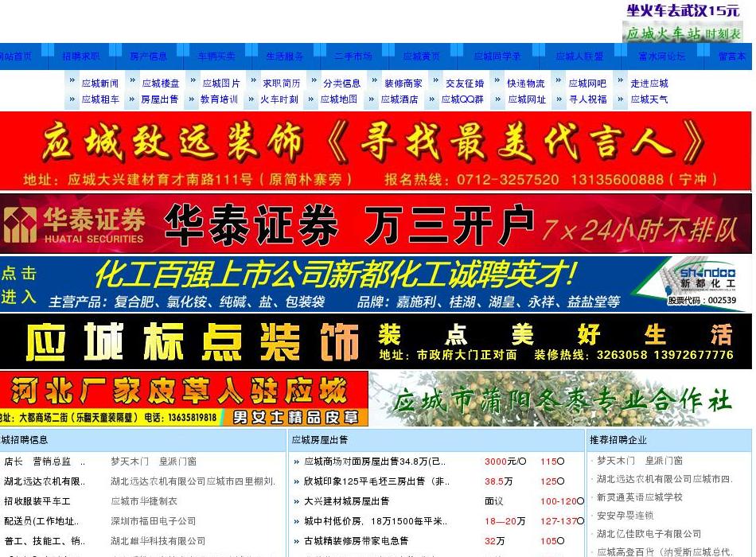This screenshot has width=756, height=557.
Task: Click the 推荐招聘企业 section header
Action: click(618, 440)
